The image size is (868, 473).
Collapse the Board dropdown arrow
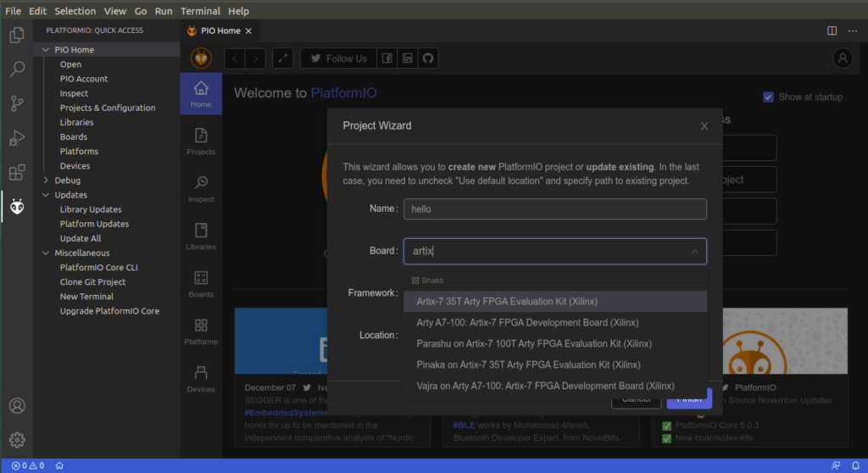695,252
